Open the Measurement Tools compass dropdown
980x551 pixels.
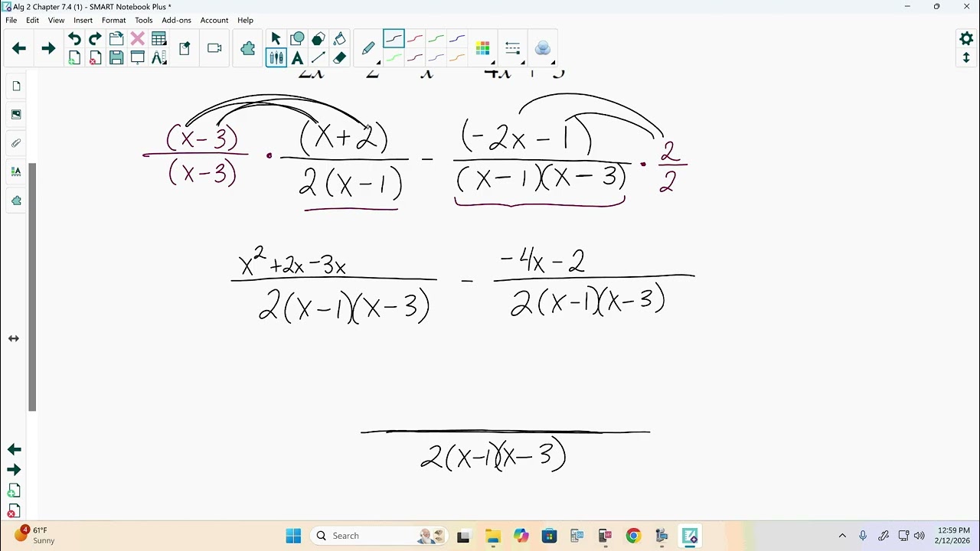[159, 57]
